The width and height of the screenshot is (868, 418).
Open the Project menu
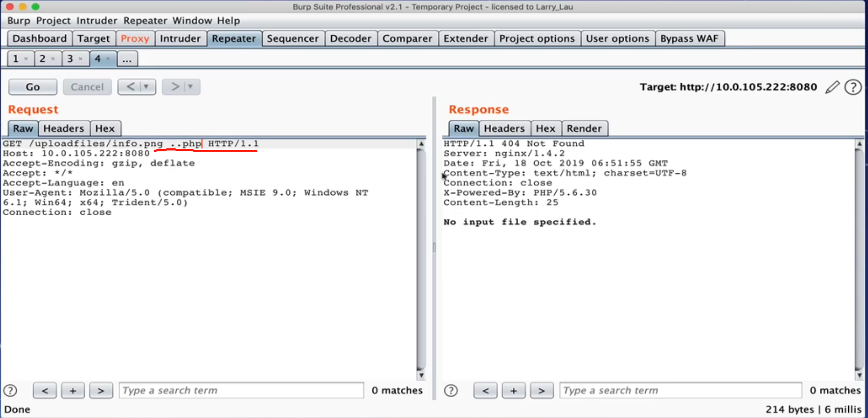(53, 21)
